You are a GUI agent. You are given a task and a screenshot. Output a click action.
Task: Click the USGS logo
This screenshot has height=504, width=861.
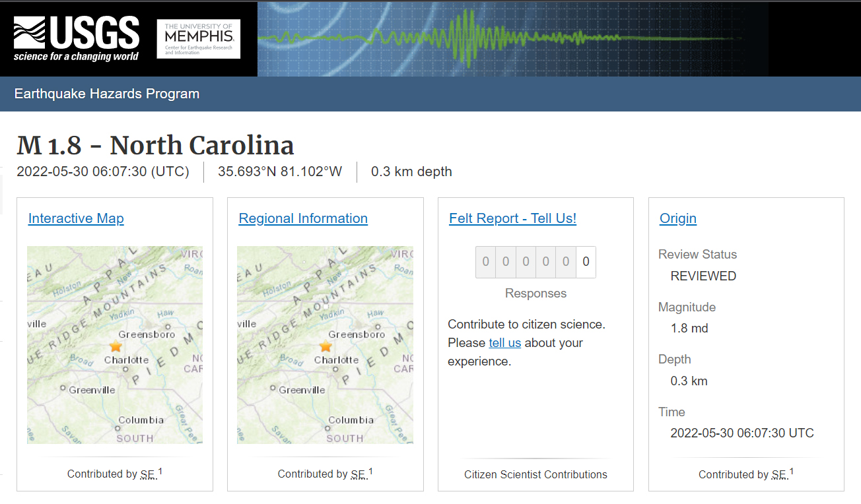[76, 38]
